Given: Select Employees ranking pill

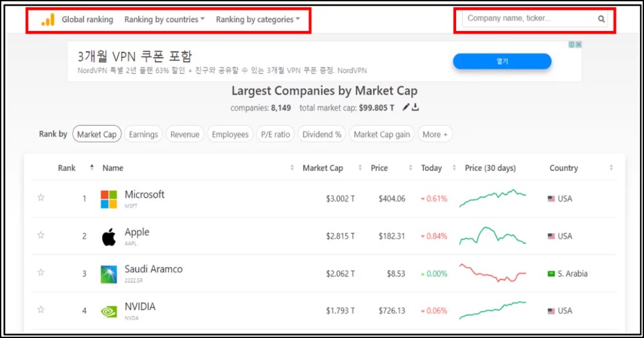Looking at the screenshot, I should tap(230, 134).
